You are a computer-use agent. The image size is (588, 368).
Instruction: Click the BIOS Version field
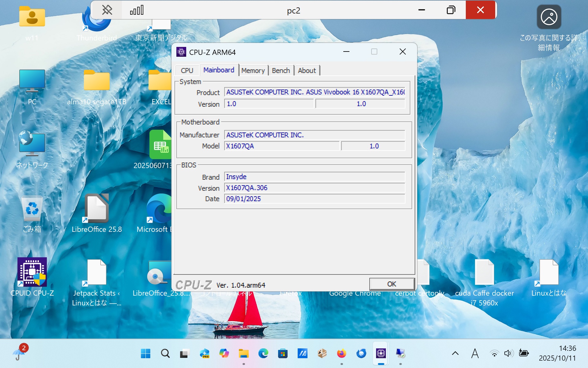[x=314, y=188]
